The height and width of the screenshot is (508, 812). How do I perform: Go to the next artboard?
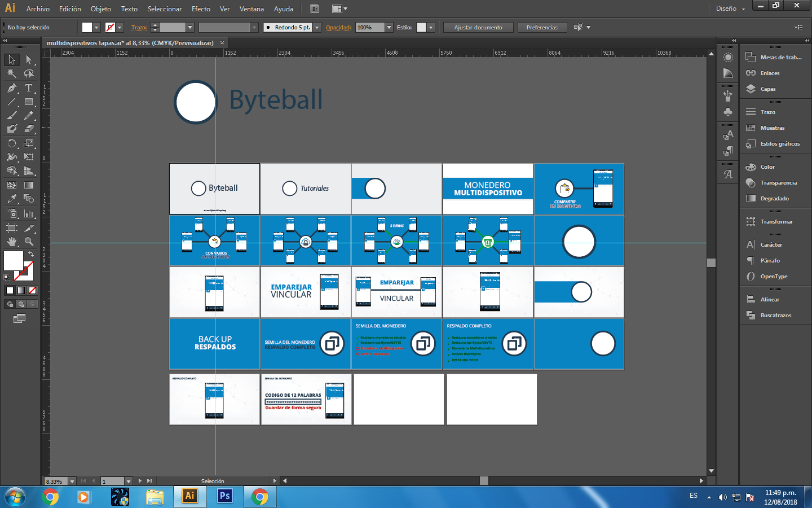(140, 481)
